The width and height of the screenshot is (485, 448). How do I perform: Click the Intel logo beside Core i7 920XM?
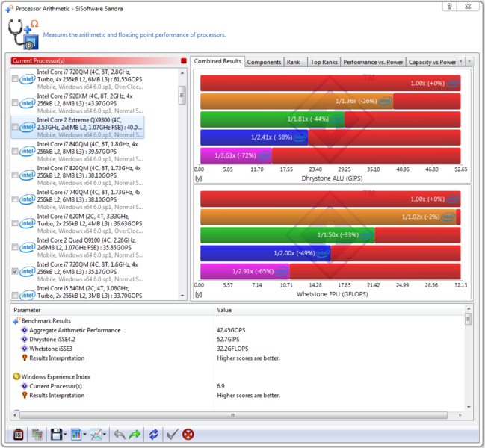click(28, 103)
